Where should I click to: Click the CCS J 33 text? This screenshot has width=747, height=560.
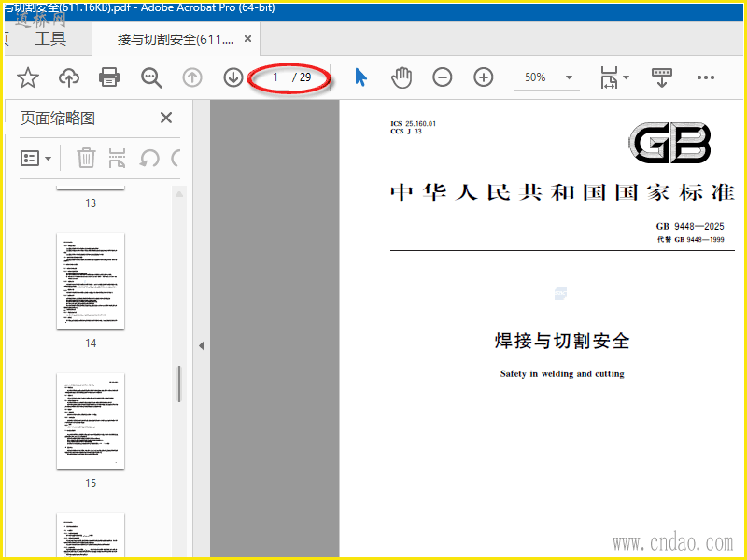[x=406, y=132]
